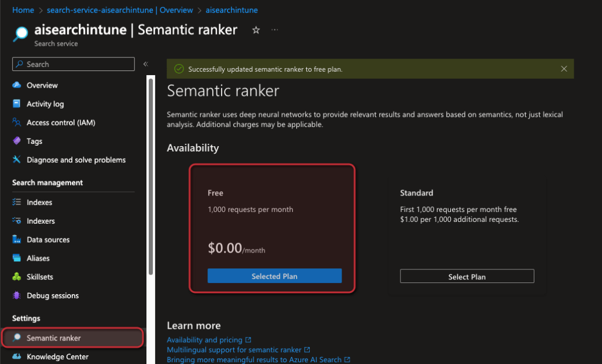Viewport: 602px width, 364px height.
Task: Open the Availability and pricing link
Action: [205, 340]
